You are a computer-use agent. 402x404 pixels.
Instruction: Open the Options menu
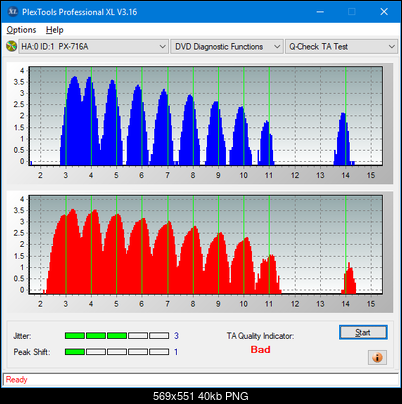(21, 30)
